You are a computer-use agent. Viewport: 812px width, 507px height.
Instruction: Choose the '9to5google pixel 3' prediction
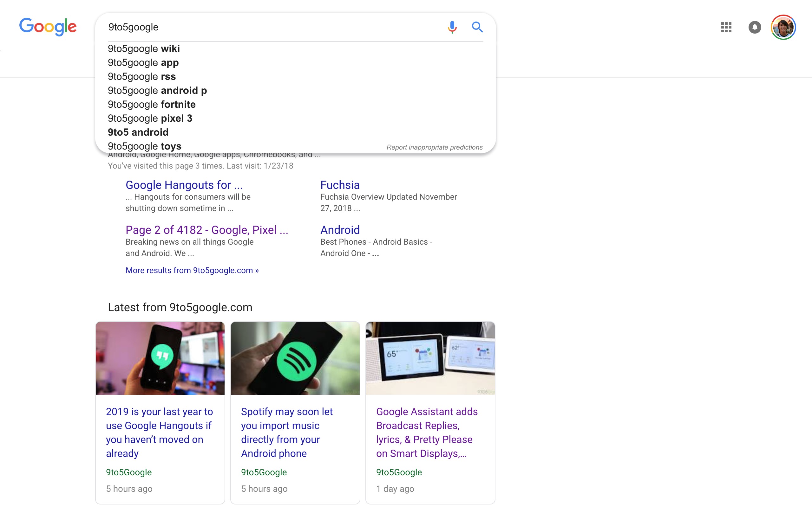(x=150, y=118)
